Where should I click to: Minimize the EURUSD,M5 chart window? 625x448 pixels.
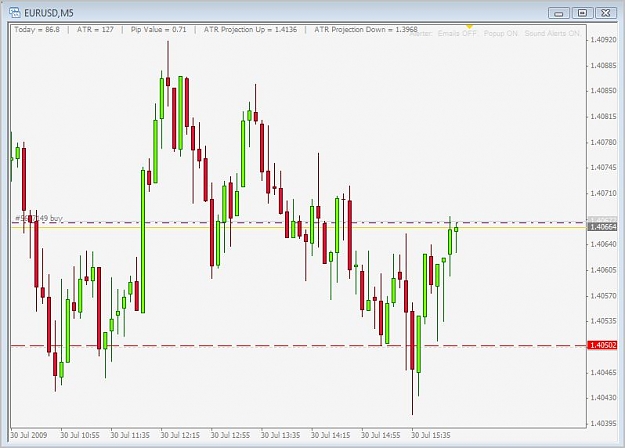click(559, 13)
